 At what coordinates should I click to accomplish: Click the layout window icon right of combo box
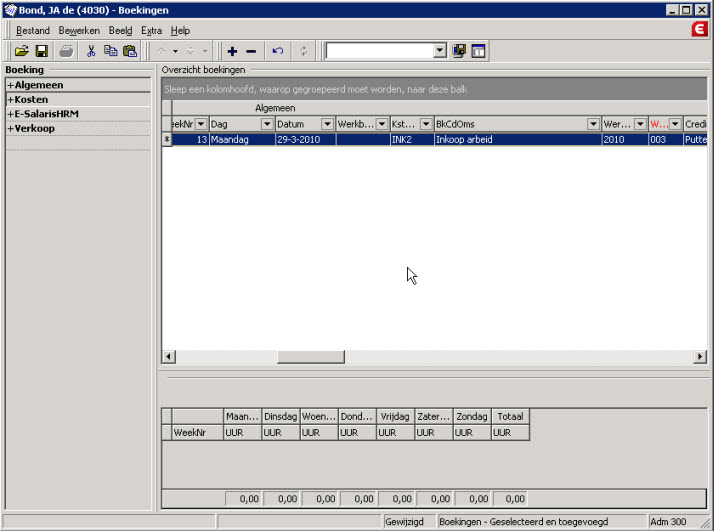478,51
